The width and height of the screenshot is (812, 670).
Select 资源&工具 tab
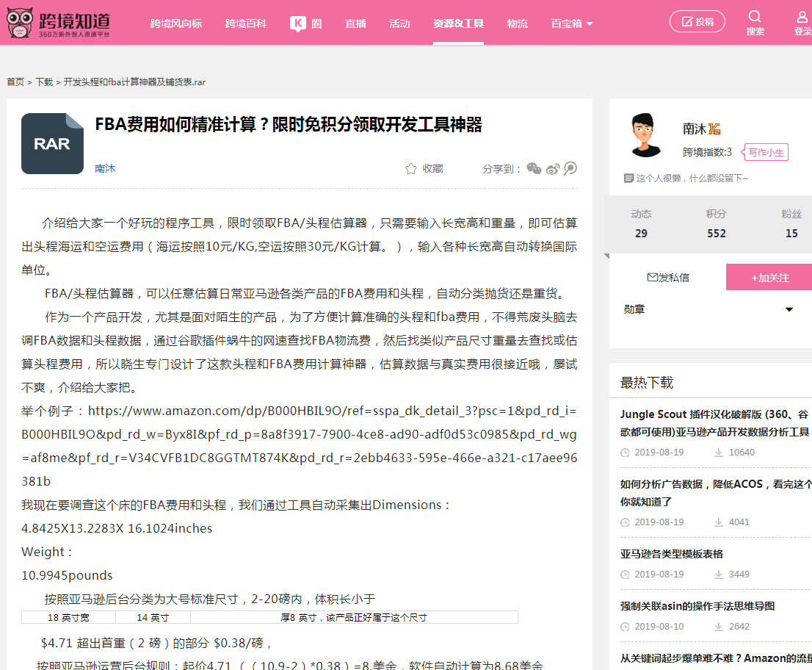tap(458, 24)
